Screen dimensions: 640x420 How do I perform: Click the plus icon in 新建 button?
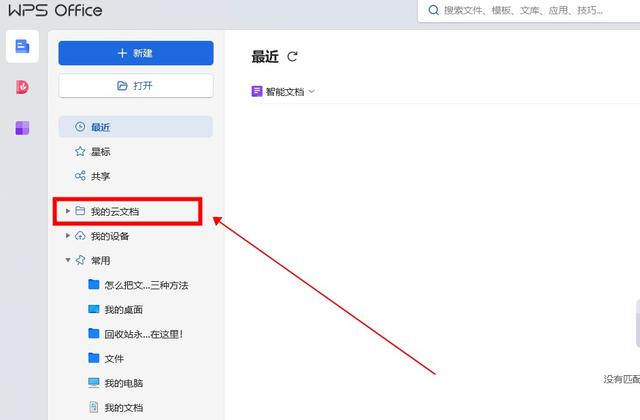(x=122, y=53)
